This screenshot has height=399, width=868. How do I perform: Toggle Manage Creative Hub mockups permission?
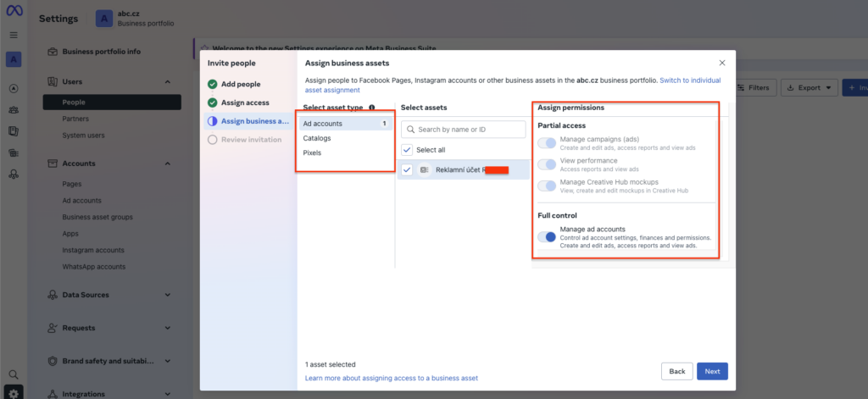(x=547, y=186)
